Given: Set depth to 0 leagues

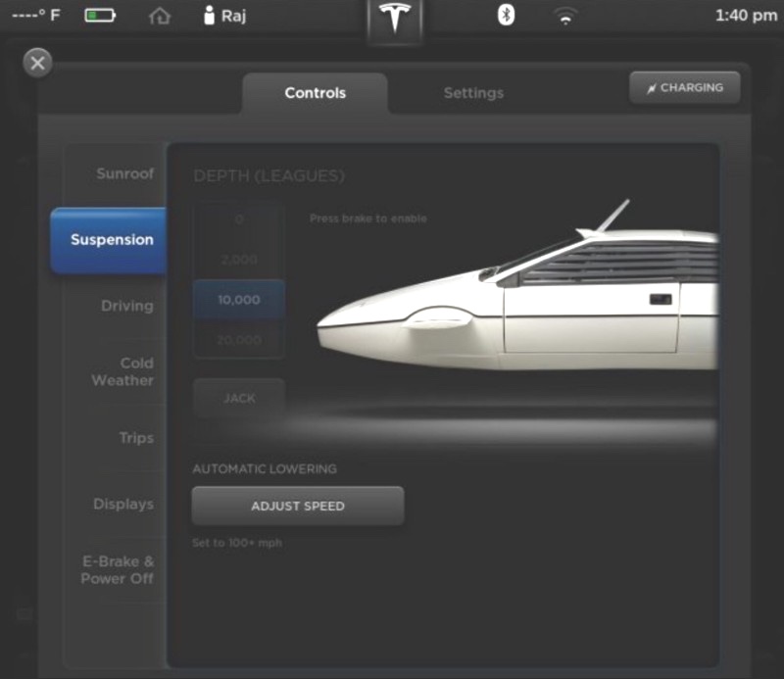Looking at the screenshot, I should pyautogui.click(x=238, y=218).
